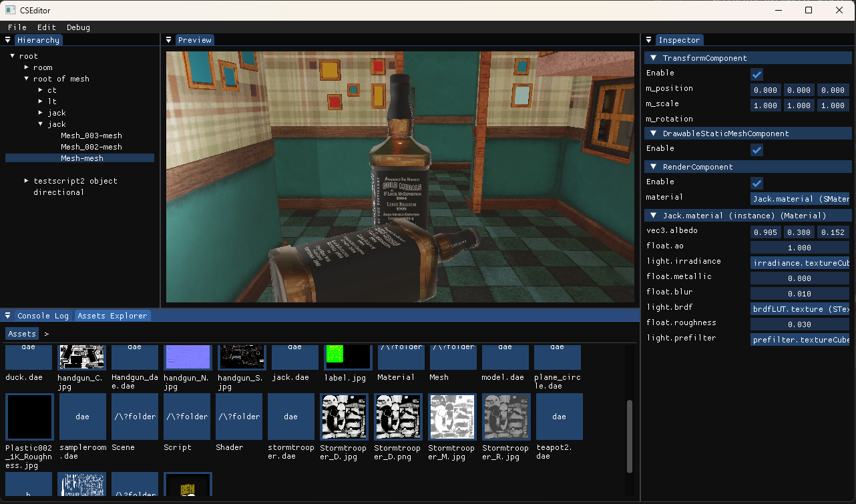
Task: Switch to the Console Log tab
Action: click(43, 316)
